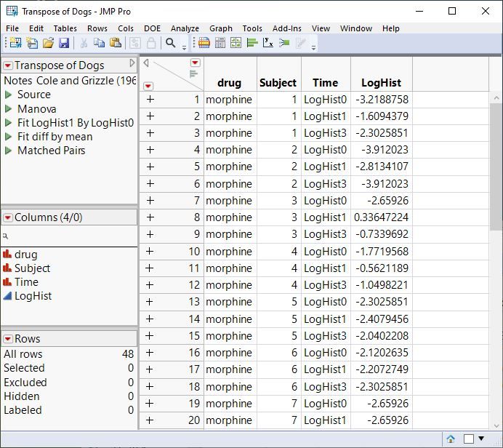Click the Open file folder icon
The image size is (503, 448).
coord(48,43)
